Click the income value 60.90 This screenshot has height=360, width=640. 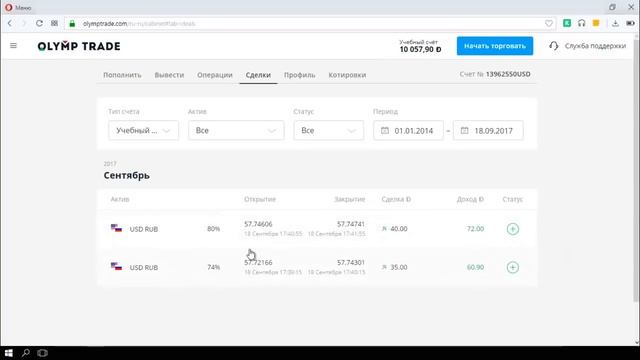pos(475,267)
